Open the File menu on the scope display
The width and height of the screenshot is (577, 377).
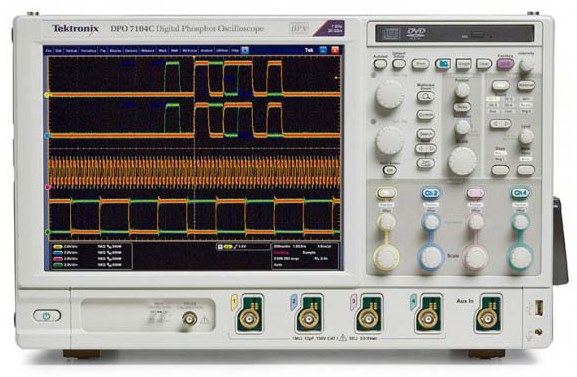[49, 51]
